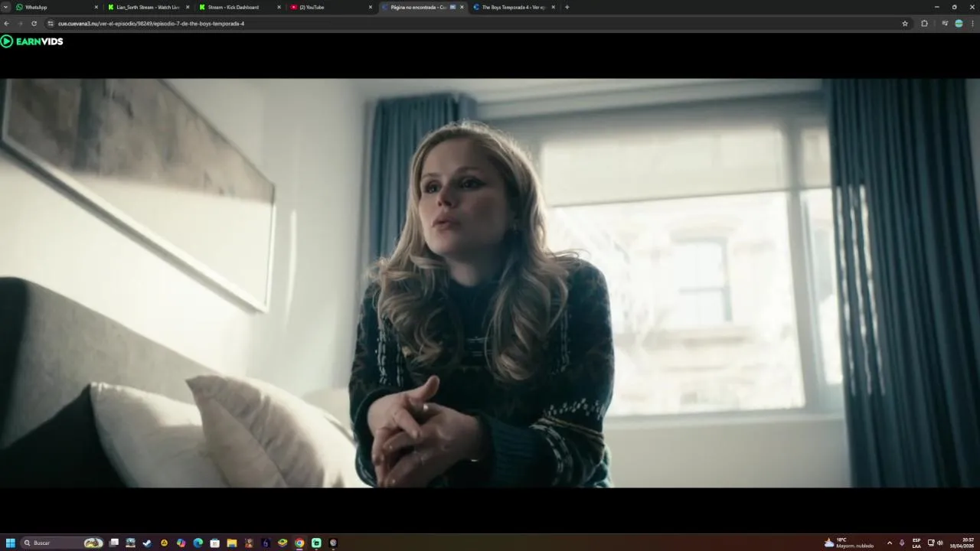The height and width of the screenshot is (551, 980).
Task: Open the Chrome three-dot menu
Action: 972,24
